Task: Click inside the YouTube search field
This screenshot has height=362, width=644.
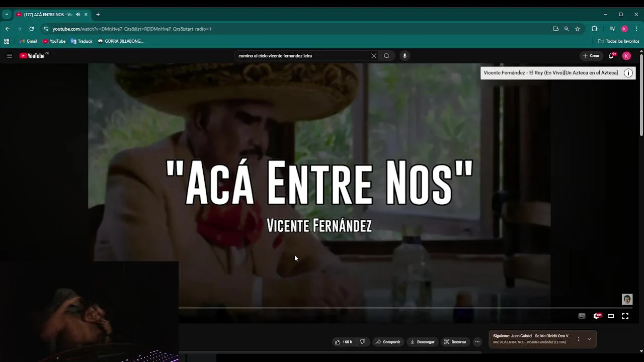Action: tap(302, 56)
